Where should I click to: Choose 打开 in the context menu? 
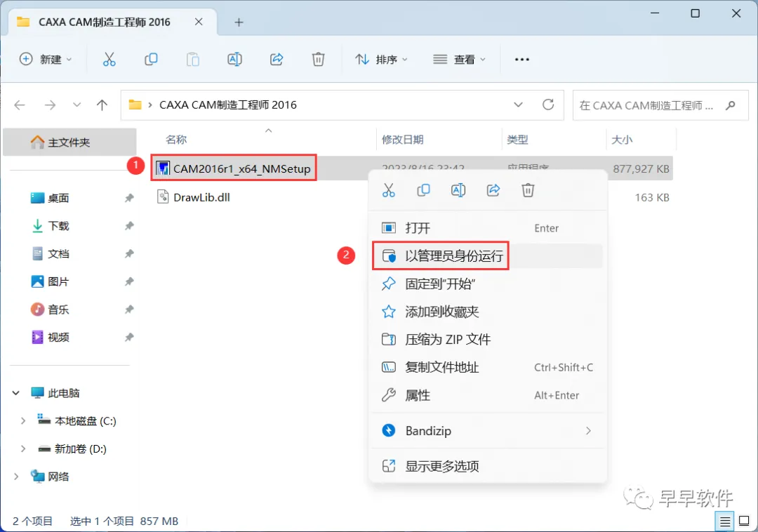coord(488,228)
